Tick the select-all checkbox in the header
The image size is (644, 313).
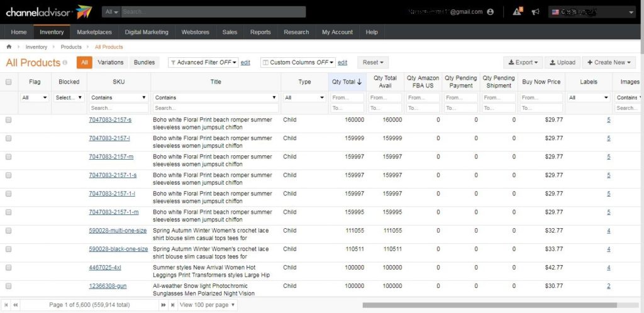(x=9, y=82)
